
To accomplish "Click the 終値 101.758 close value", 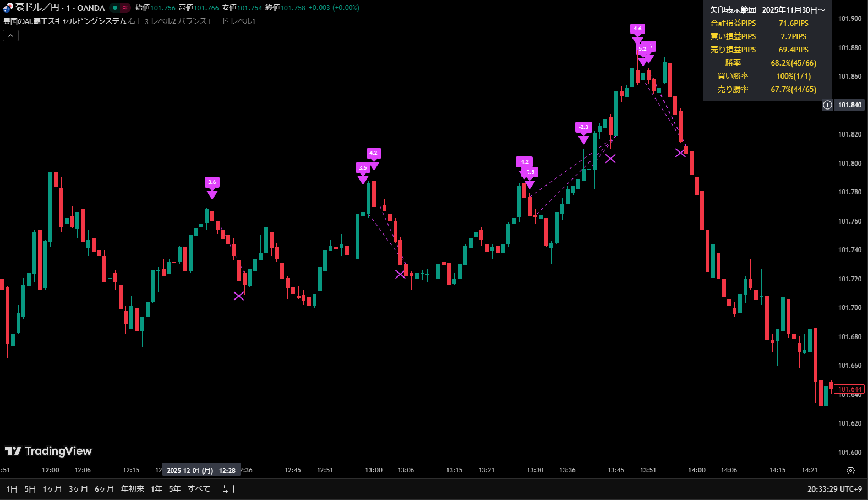I will click(285, 8).
